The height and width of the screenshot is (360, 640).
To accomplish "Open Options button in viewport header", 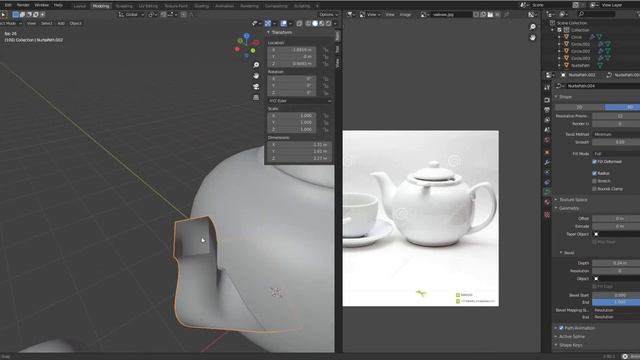I will coord(328,15).
